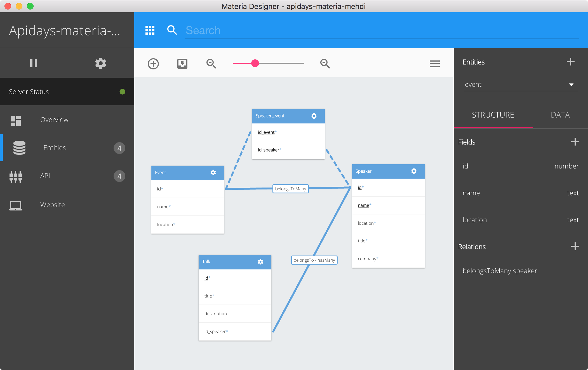Click the add entity circle-plus icon
The image size is (588, 370).
153,64
